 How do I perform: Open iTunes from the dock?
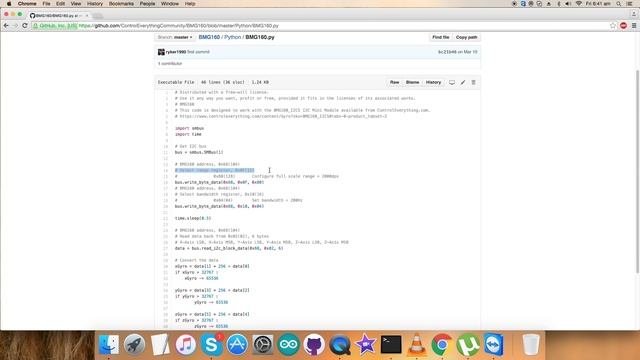tap(186, 344)
